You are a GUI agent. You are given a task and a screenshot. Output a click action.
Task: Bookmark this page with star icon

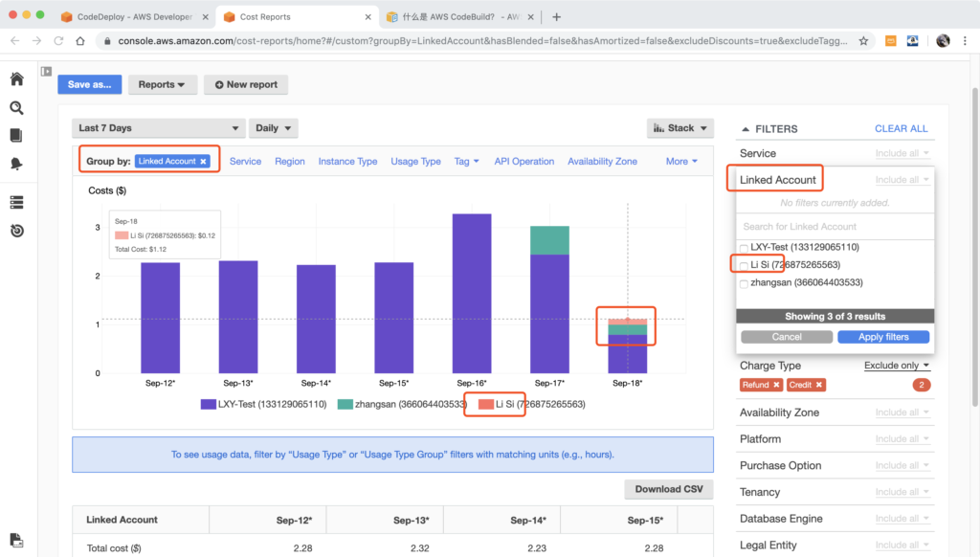pos(864,40)
